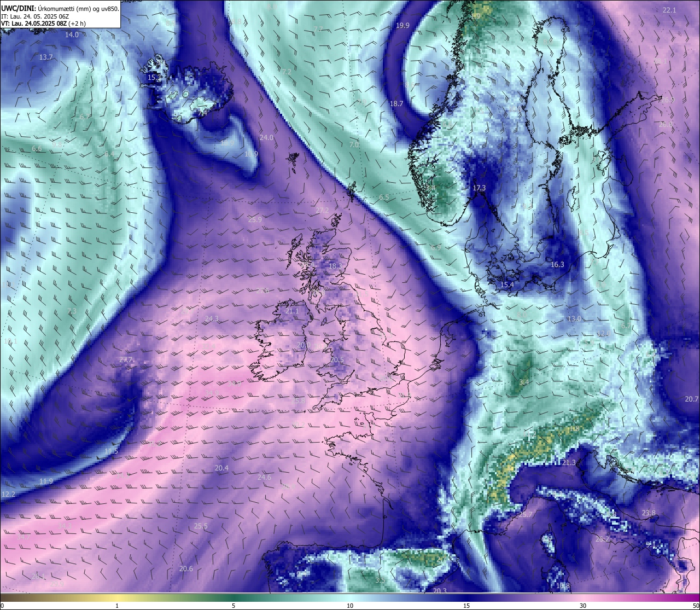This screenshot has height=610, width=700.
Task: Click the map value 25.9
Action: pyautogui.click(x=255, y=219)
